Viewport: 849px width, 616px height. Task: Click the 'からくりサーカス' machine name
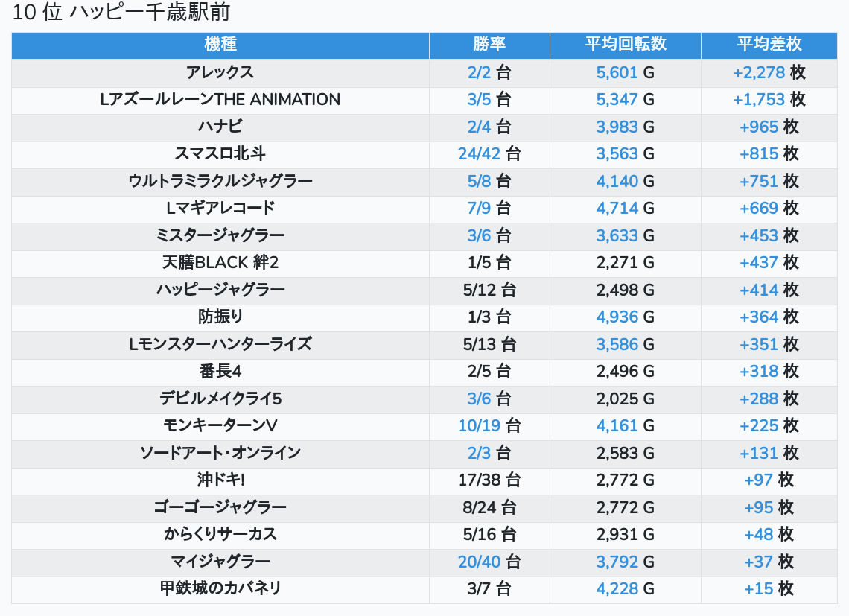220,534
